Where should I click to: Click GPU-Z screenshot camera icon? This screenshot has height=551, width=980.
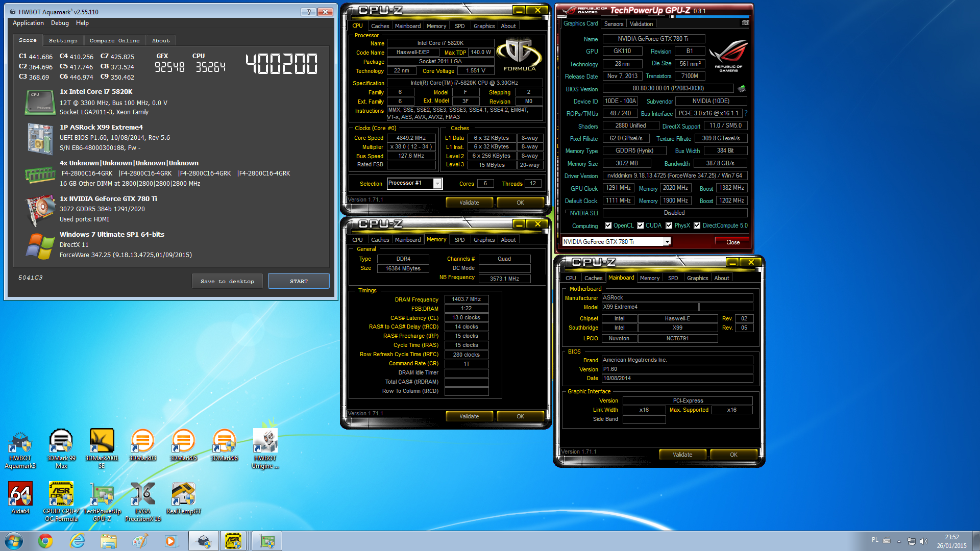click(745, 23)
